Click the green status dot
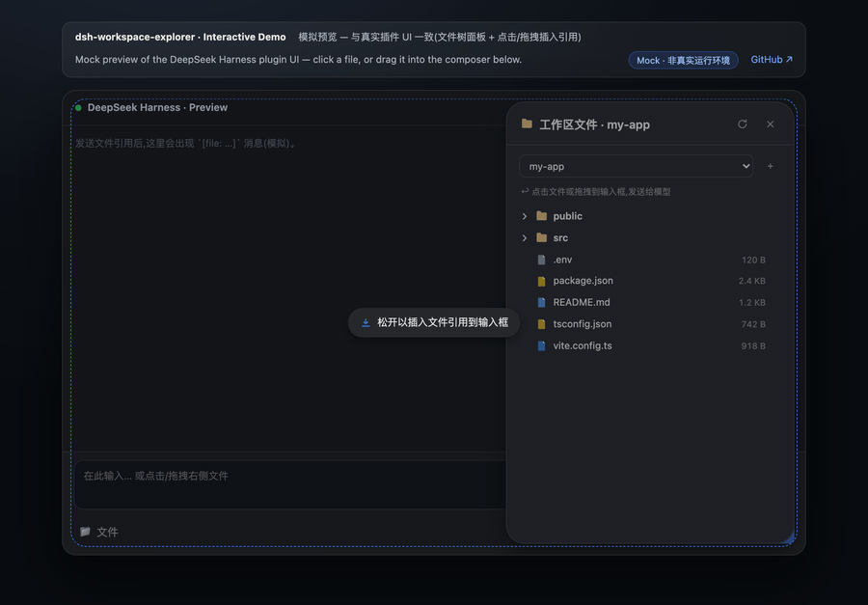The height and width of the screenshot is (605, 868). pos(78,107)
